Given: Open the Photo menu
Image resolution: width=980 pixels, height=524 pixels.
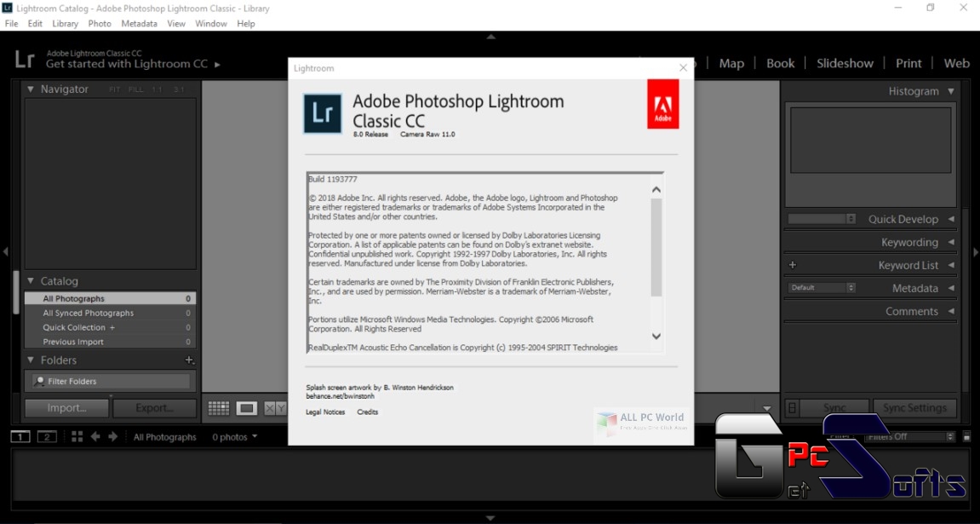Looking at the screenshot, I should pos(100,24).
